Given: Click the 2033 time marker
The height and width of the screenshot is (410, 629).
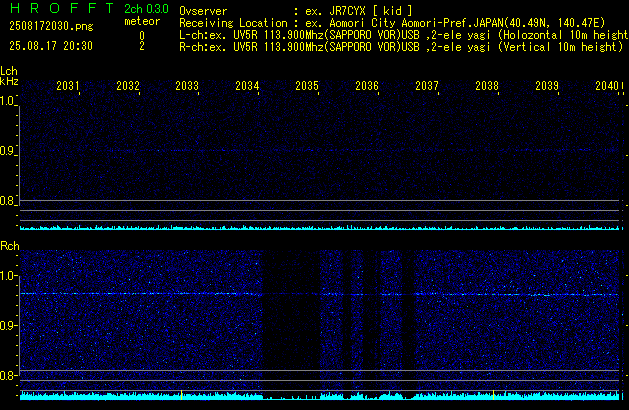Looking at the screenshot, I should pos(187,86).
